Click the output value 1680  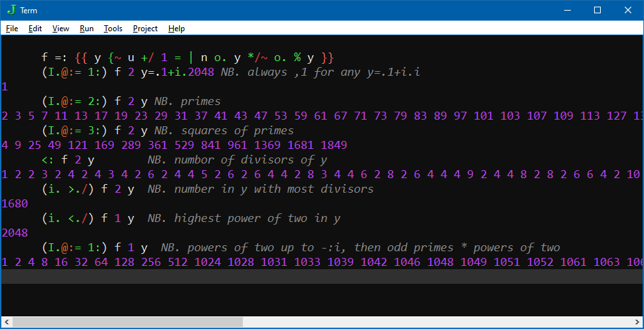click(15, 203)
